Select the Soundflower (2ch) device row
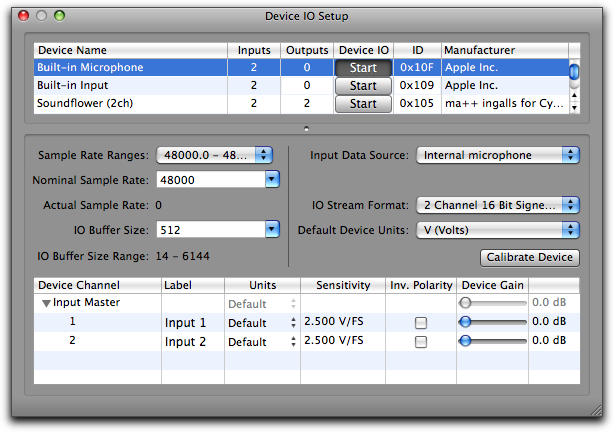The image size is (614, 432). tap(130, 104)
